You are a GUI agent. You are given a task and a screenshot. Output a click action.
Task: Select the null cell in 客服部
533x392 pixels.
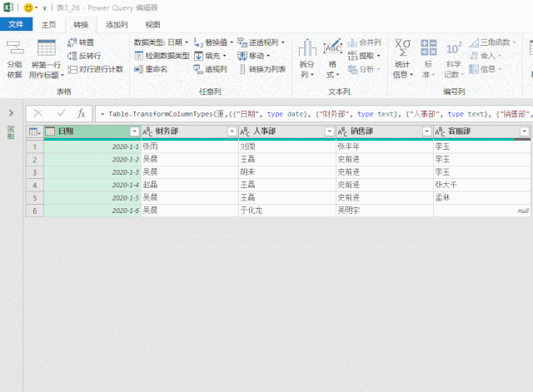coord(482,211)
